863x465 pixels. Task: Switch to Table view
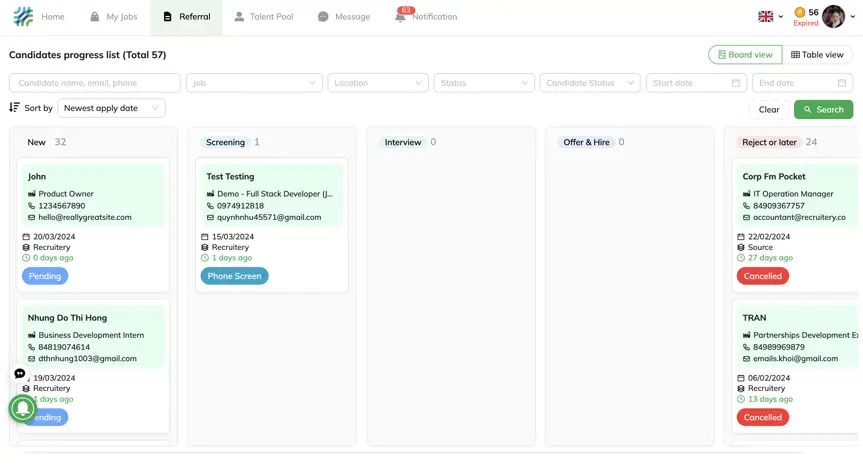tap(817, 54)
